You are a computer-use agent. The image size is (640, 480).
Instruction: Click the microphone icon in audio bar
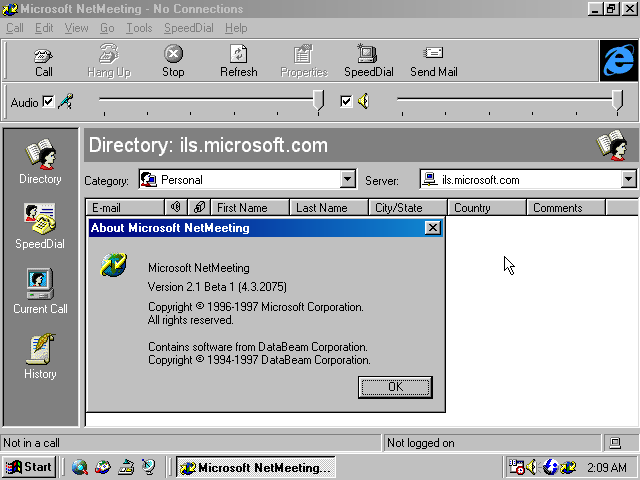[x=65, y=101]
